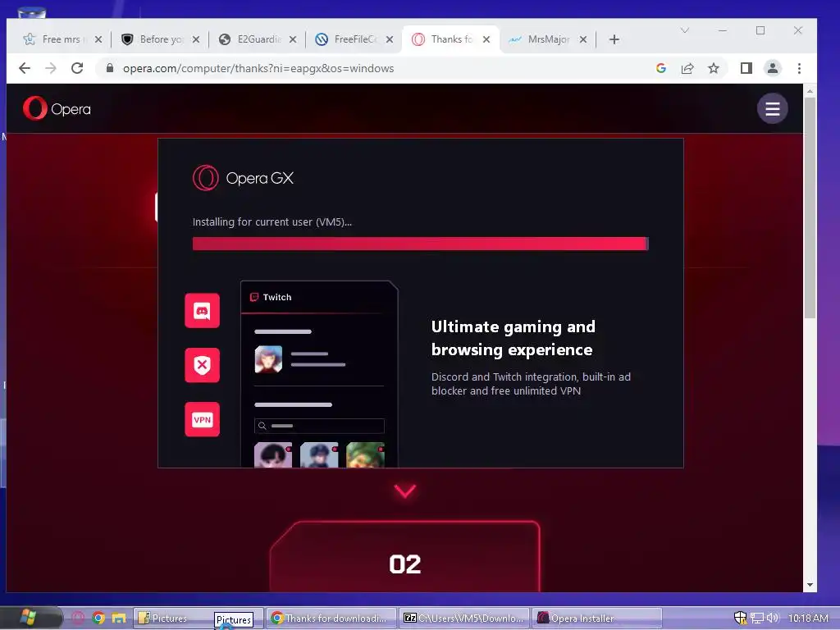
Task: Click the browser forward arrow
Action: [51, 68]
